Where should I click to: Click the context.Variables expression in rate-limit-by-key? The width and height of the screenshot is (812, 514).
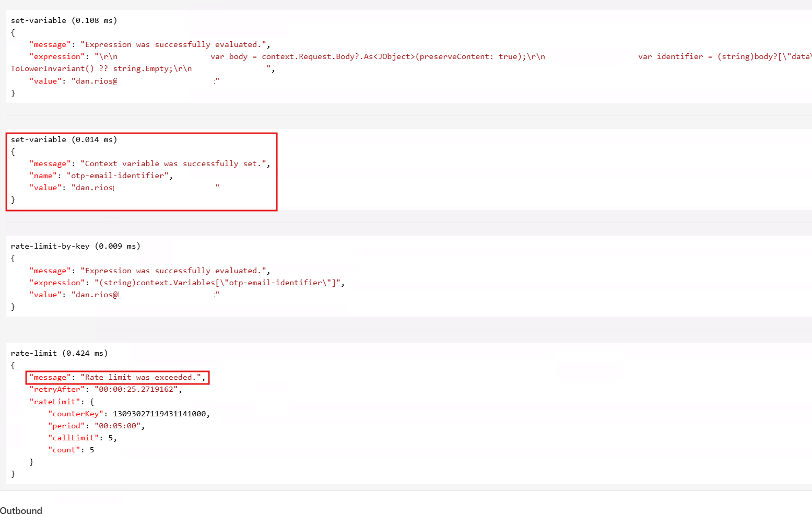pos(218,283)
